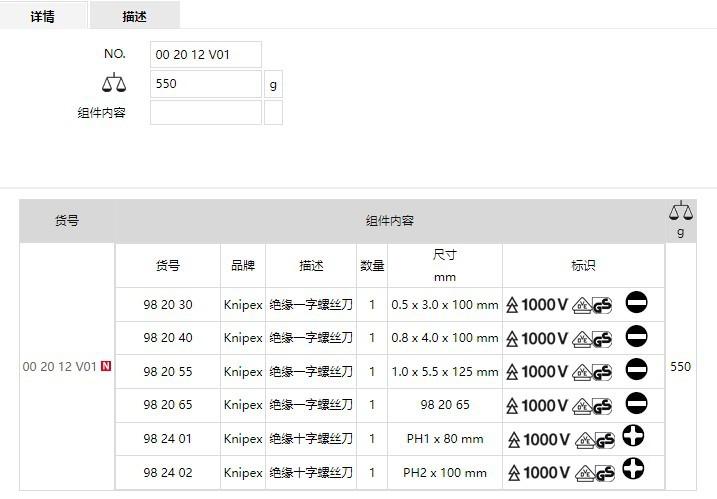Screen dimensions: 717x499
Task: Switch to the 描述 tab
Action: click(x=135, y=16)
